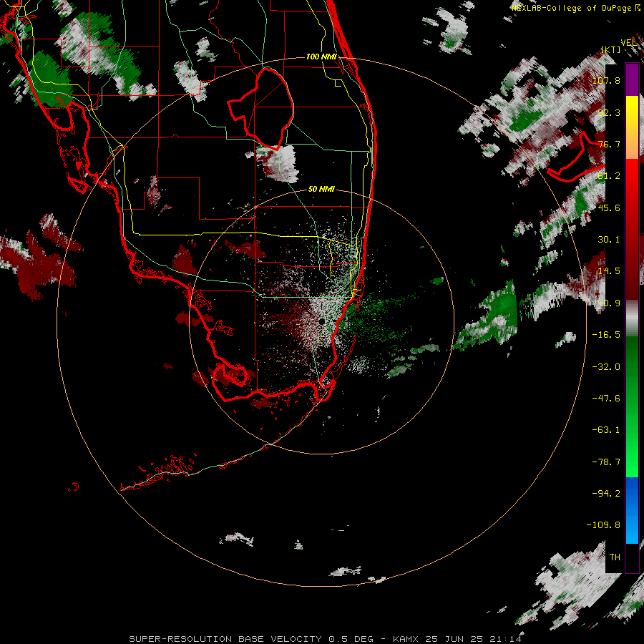
Task: Click the TH legend label
Action: (615, 557)
